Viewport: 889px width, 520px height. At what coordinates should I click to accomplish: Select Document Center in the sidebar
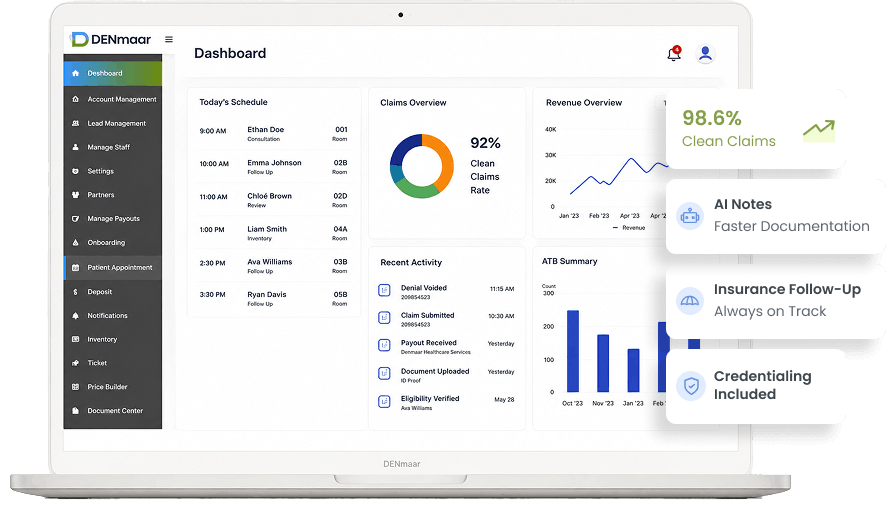tap(113, 411)
